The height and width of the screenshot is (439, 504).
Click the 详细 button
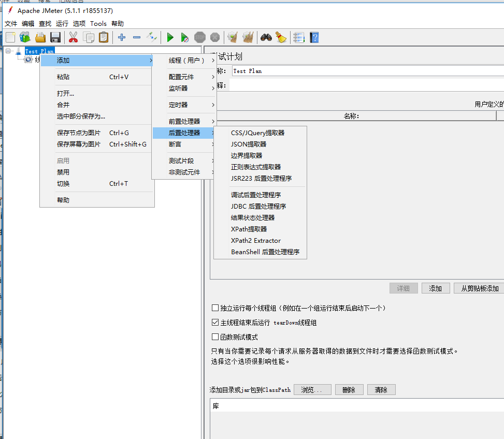coord(404,288)
